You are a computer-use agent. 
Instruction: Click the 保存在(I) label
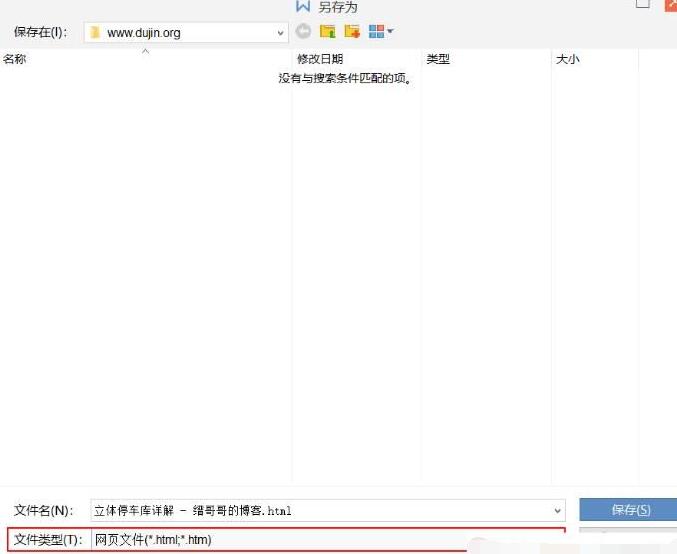coord(41,32)
